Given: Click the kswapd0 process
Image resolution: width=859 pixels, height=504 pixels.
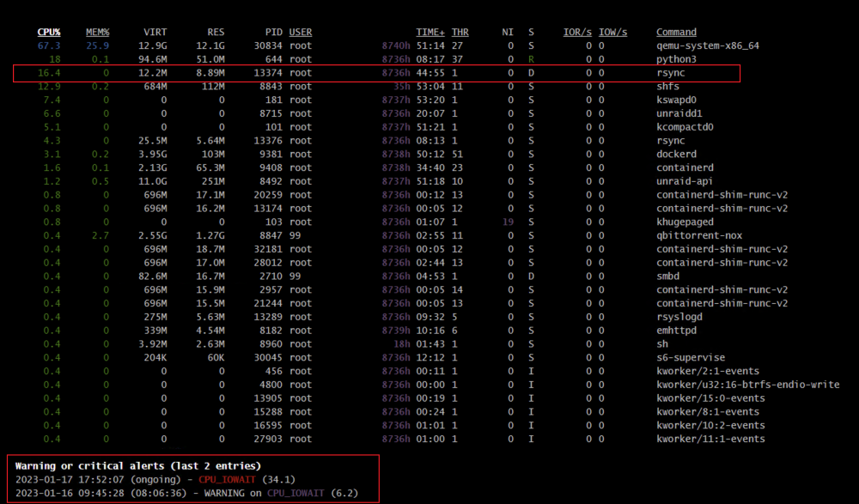Looking at the screenshot, I should 677,100.
